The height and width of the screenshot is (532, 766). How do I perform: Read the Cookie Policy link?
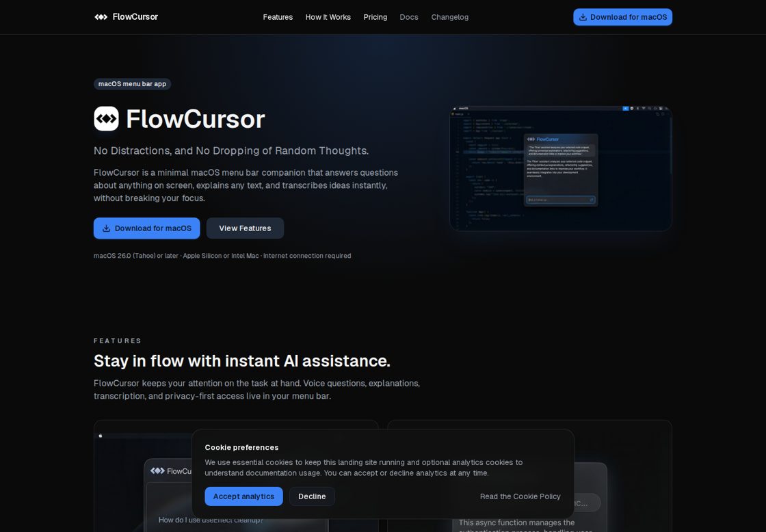point(520,496)
